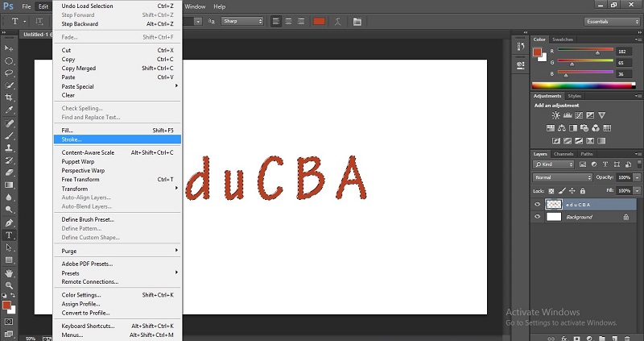Open the Styles tab
This screenshot has height=341, width=644.
(574, 96)
